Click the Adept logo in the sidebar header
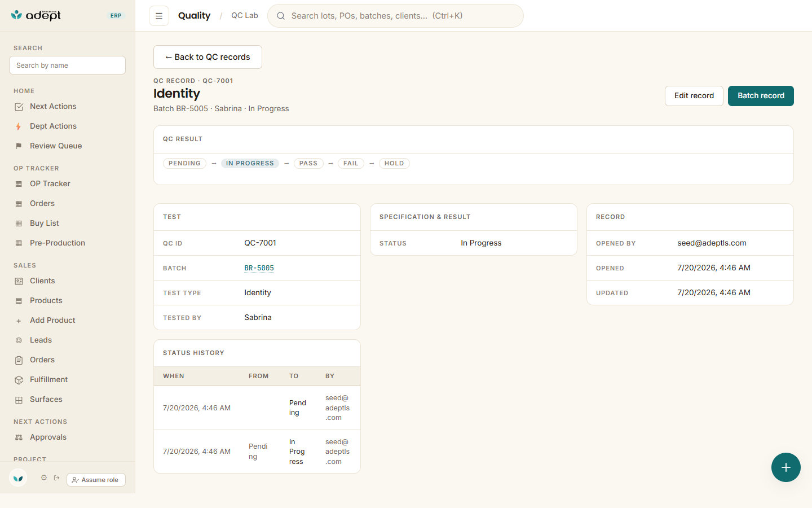The height and width of the screenshot is (508, 812). [x=36, y=15]
